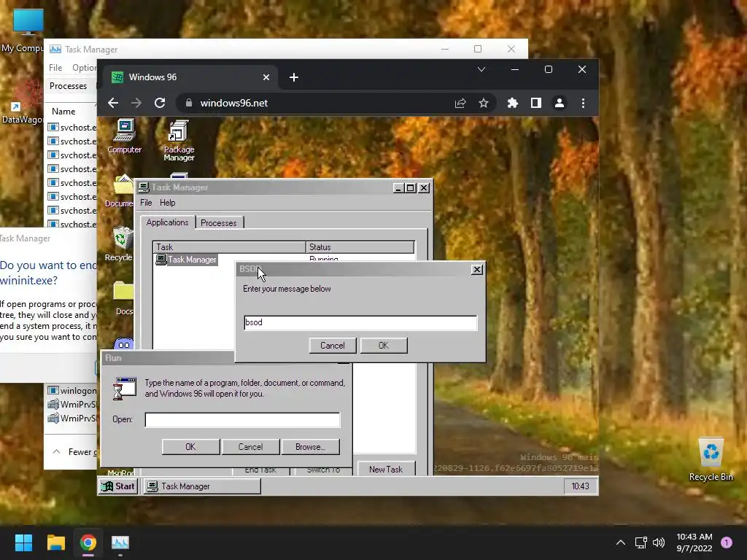The height and width of the screenshot is (560, 747).
Task: Click Cancel in the Run dialog
Action: coord(251,447)
